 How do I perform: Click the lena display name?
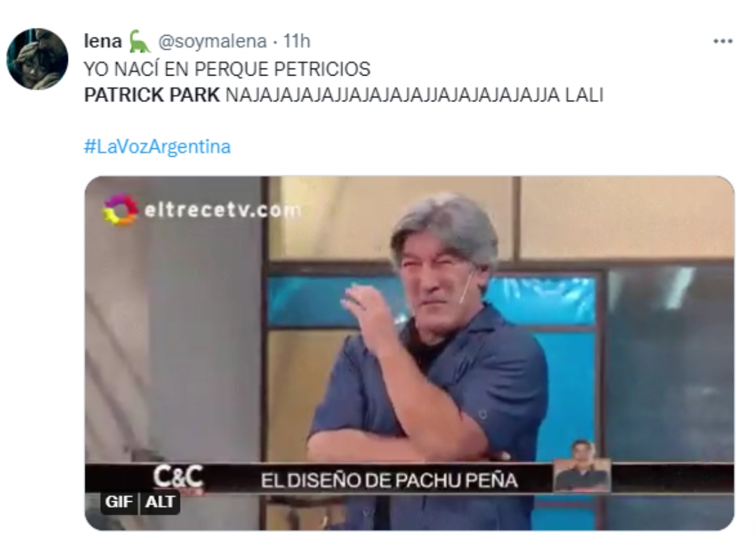103,41
